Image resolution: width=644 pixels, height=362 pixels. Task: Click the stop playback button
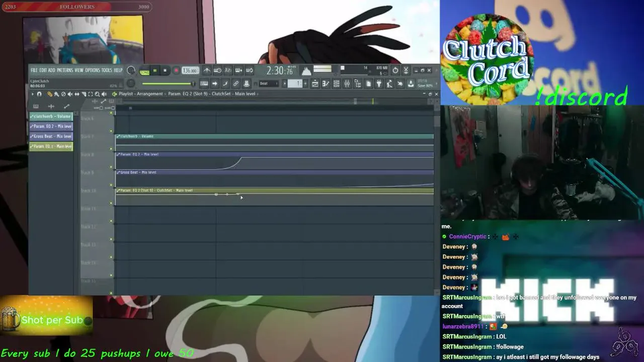click(165, 70)
